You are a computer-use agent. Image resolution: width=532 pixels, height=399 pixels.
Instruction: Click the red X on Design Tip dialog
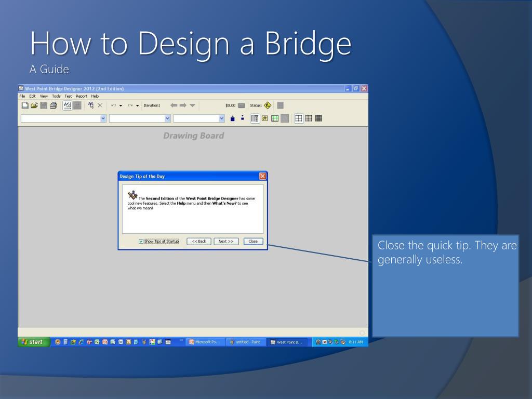tap(262, 176)
